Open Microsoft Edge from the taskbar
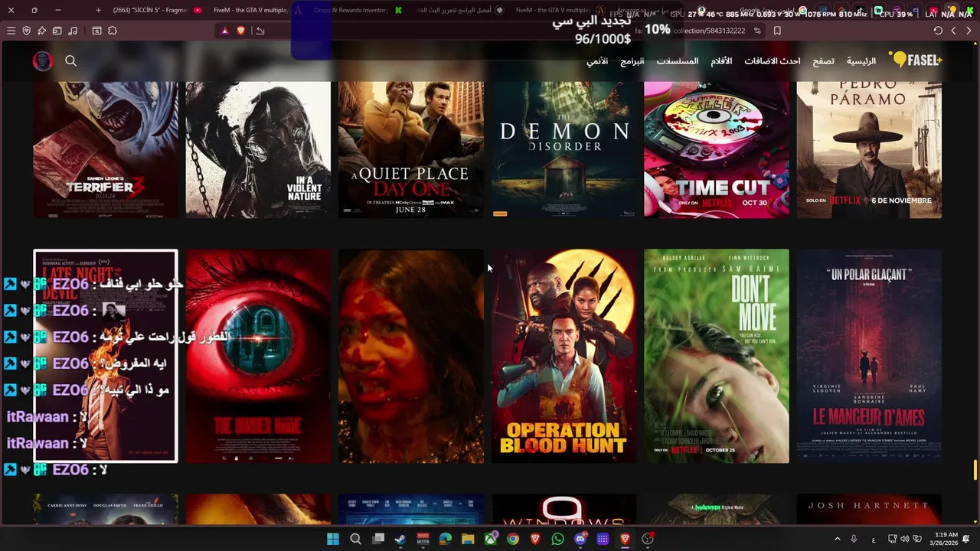The height and width of the screenshot is (551, 980). (446, 539)
